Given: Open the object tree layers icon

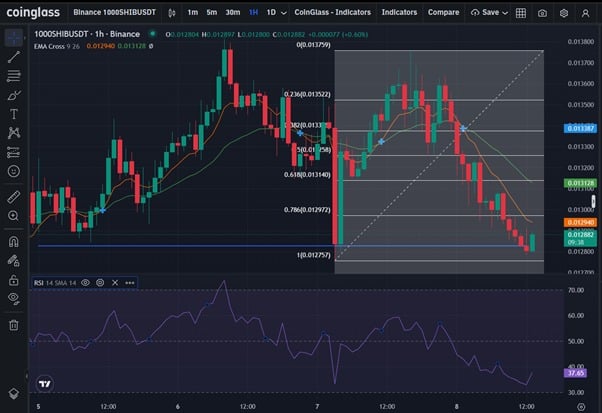Looking at the screenshot, I should (14, 394).
